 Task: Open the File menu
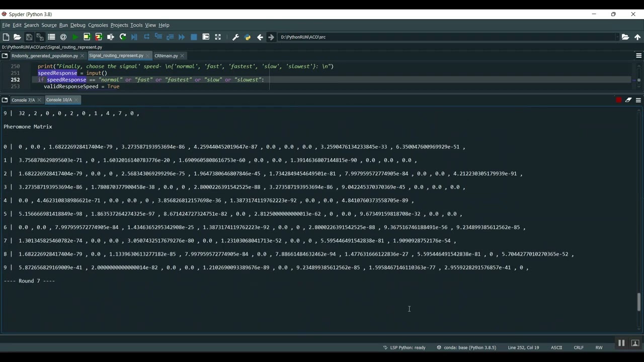pyautogui.click(x=6, y=25)
